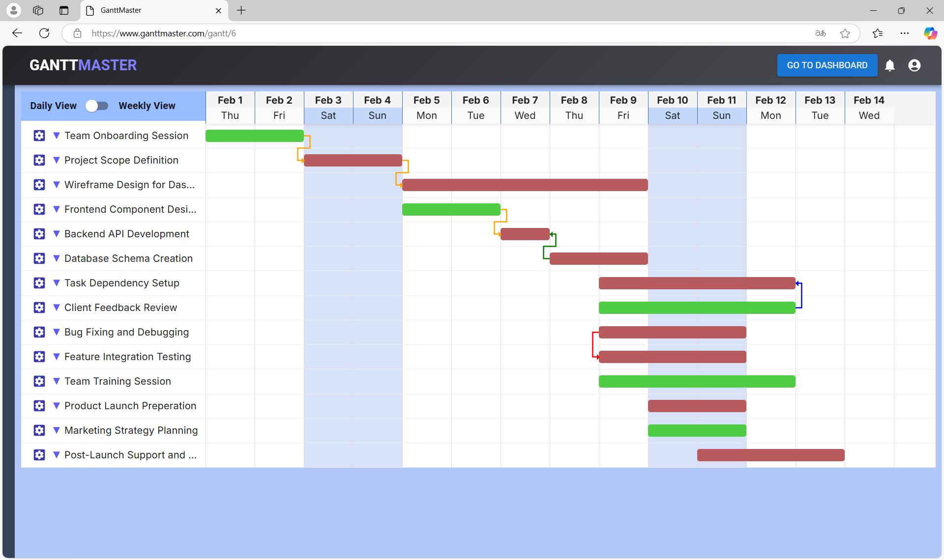The width and height of the screenshot is (944, 560).
Task: Select the gear icon beside Database Schema Creation
Action: click(x=39, y=258)
